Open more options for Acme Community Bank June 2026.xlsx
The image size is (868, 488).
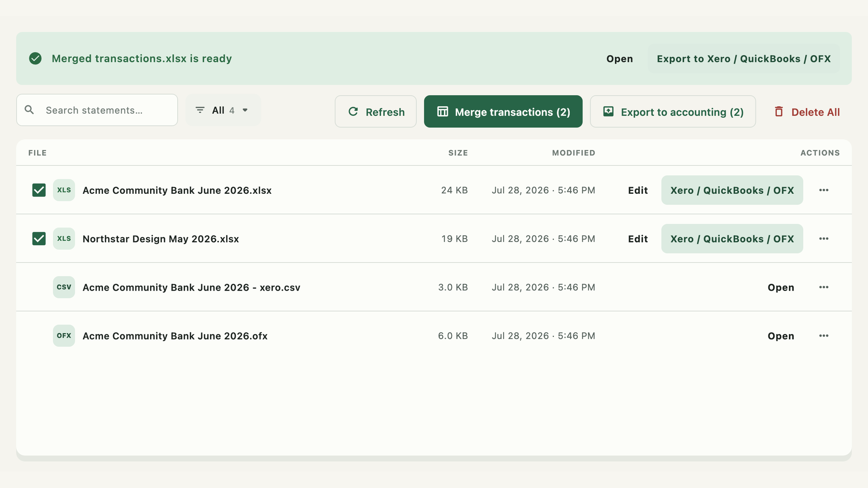tap(824, 190)
